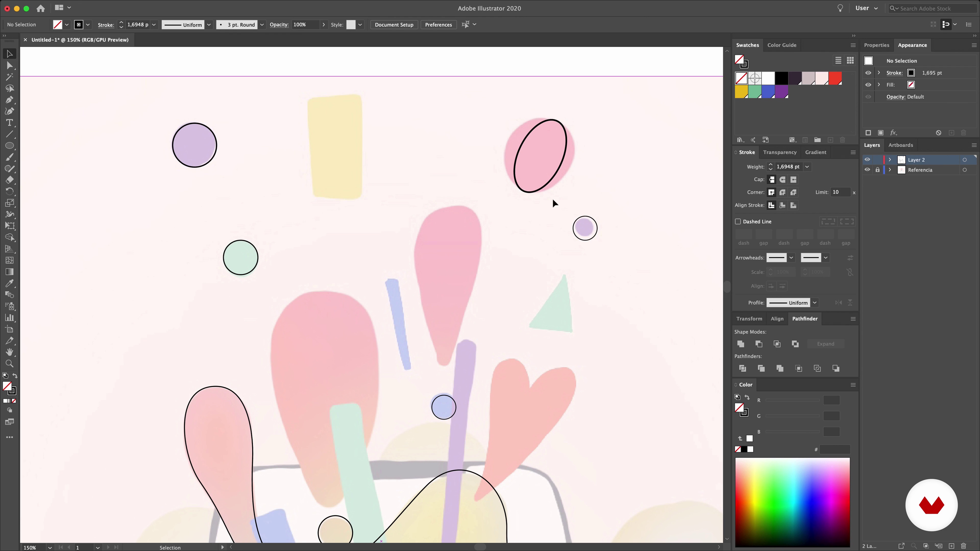
Task: Click in the color spectrum bar
Action: coord(792,502)
